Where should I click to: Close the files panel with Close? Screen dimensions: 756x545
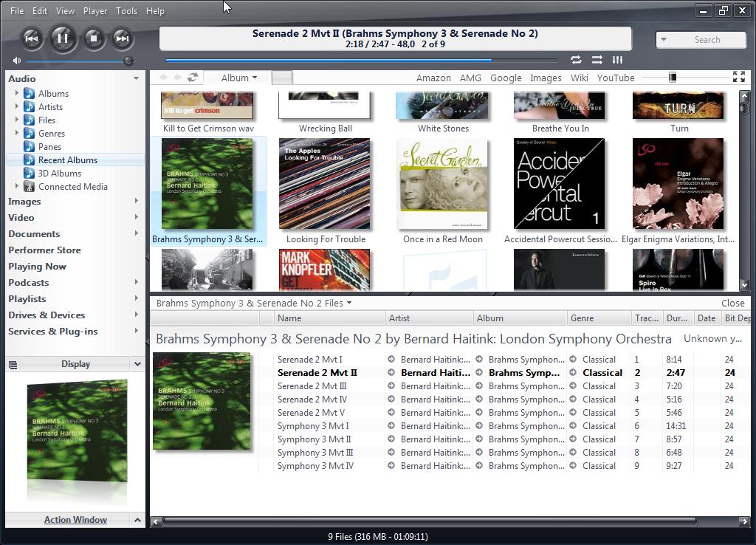(x=733, y=303)
